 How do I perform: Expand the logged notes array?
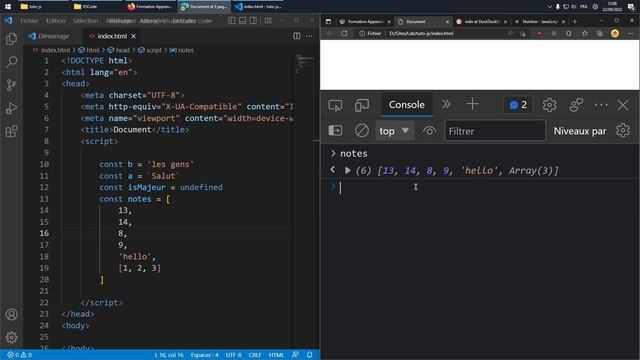(x=347, y=170)
